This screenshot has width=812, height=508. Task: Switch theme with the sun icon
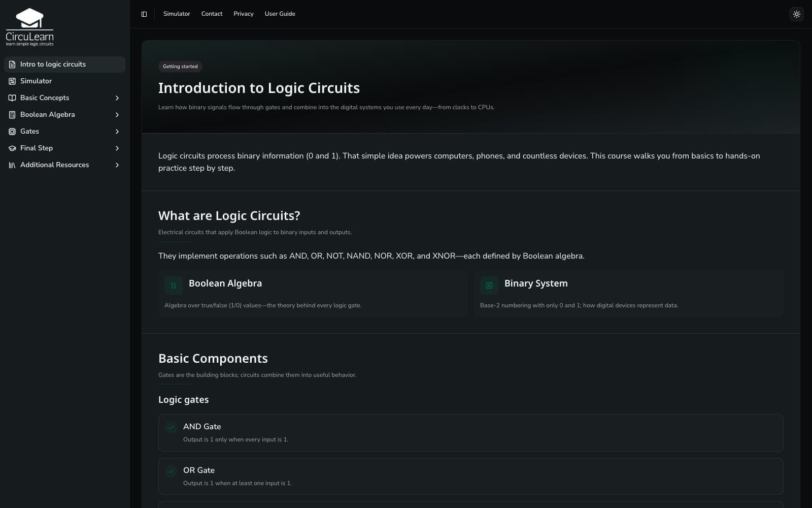pos(797,14)
